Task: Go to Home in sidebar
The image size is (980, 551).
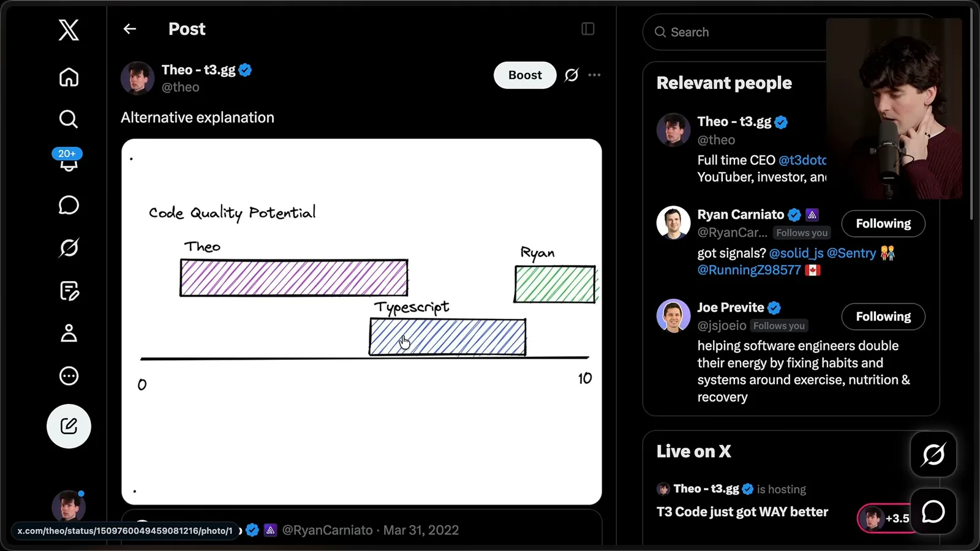Action: tap(69, 77)
